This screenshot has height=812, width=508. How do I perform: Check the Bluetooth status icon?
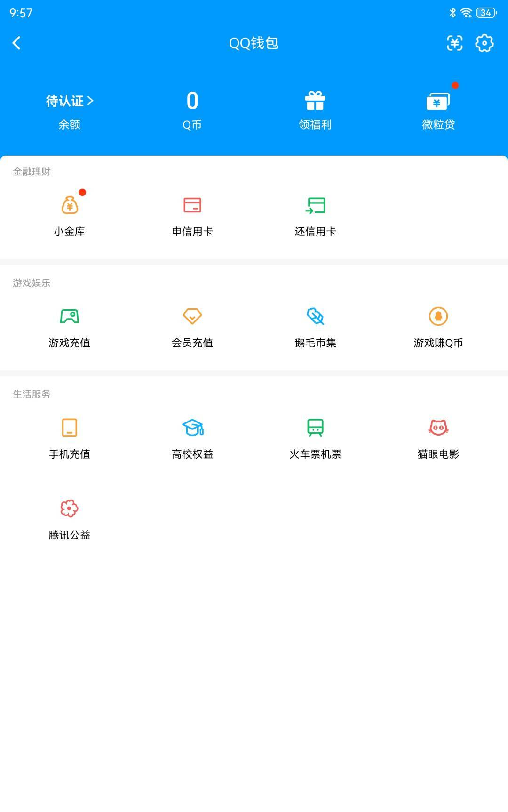452,13
